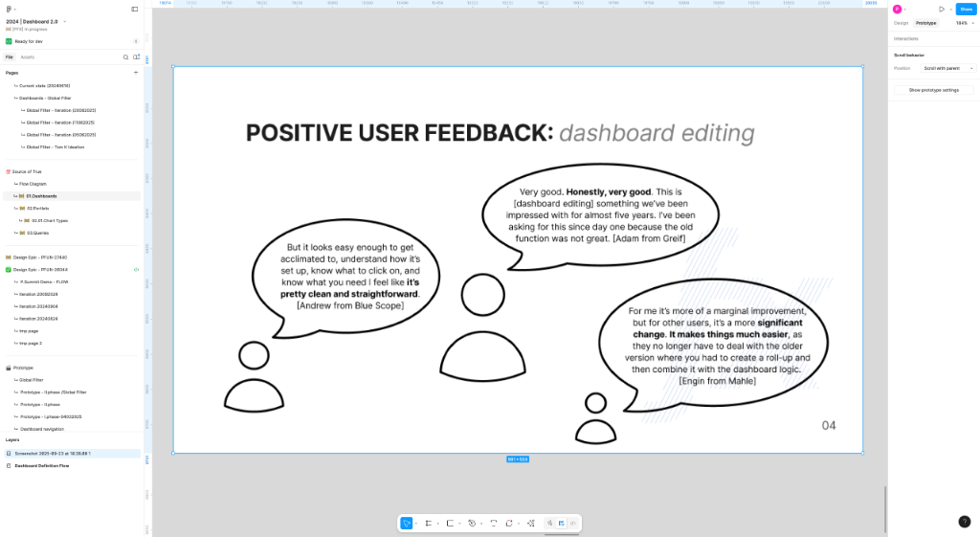Image resolution: width=980 pixels, height=537 pixels.
Task: Switch to the File tab
Action: pyautogui.click(x=10, y=56)
